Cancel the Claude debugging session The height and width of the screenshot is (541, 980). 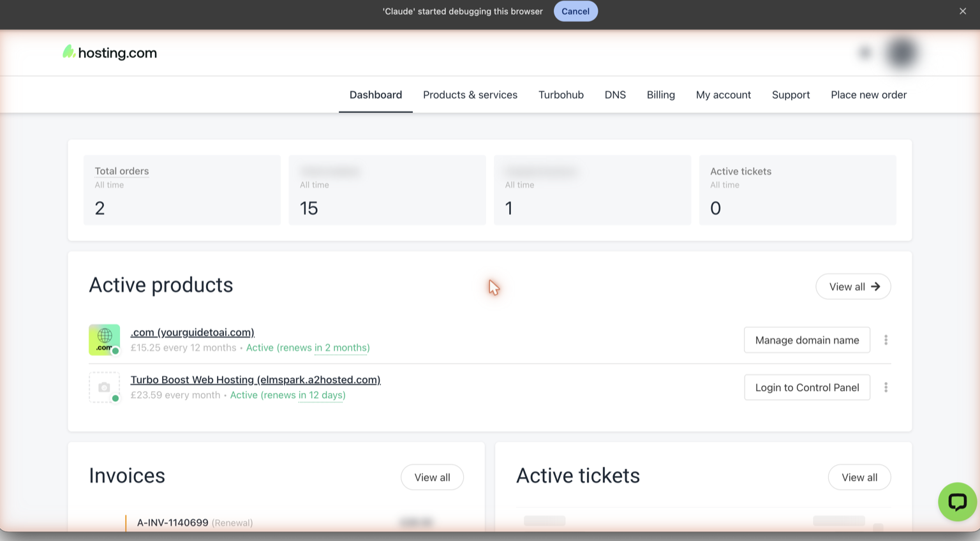coord(575,11)
